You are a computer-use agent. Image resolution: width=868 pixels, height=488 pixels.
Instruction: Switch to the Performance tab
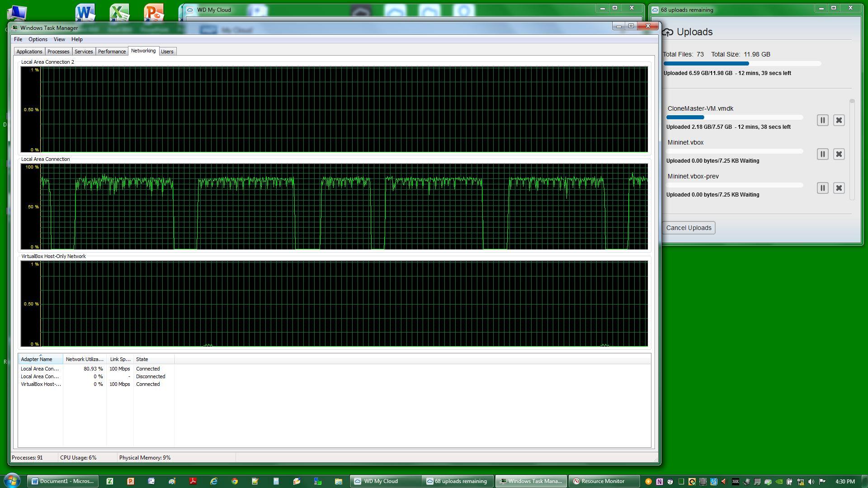coord(112,52)
